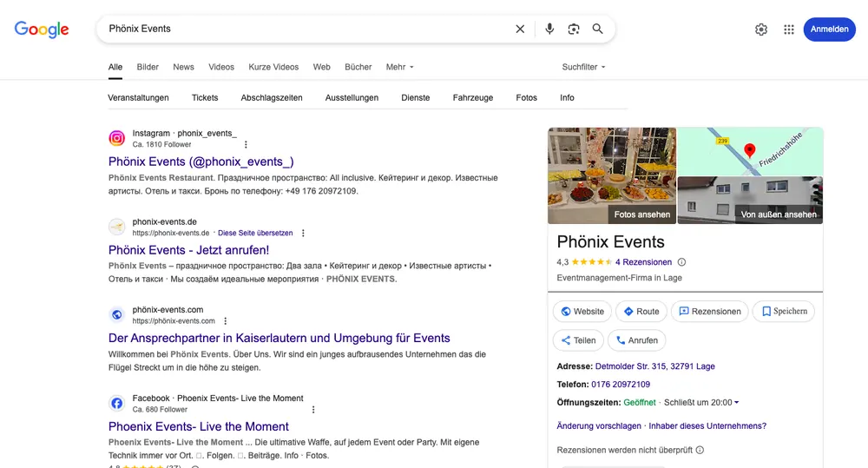Switch to the News tab
Image resolution: width=868 pixels, height=468 pixels.
(183, 67)
